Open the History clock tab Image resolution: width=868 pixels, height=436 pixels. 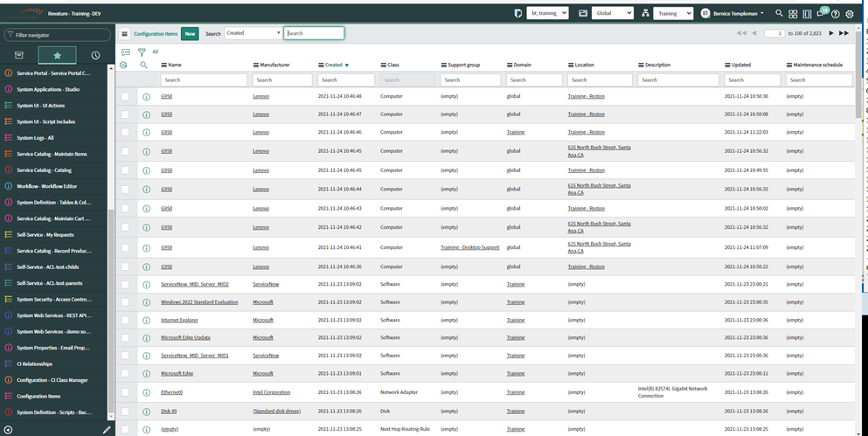coord(95,55)
